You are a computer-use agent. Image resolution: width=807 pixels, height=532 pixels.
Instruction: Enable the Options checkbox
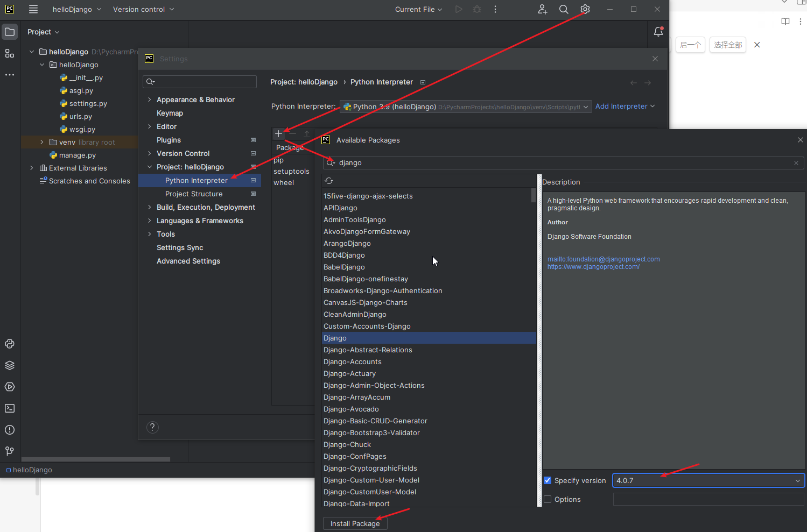548,499
